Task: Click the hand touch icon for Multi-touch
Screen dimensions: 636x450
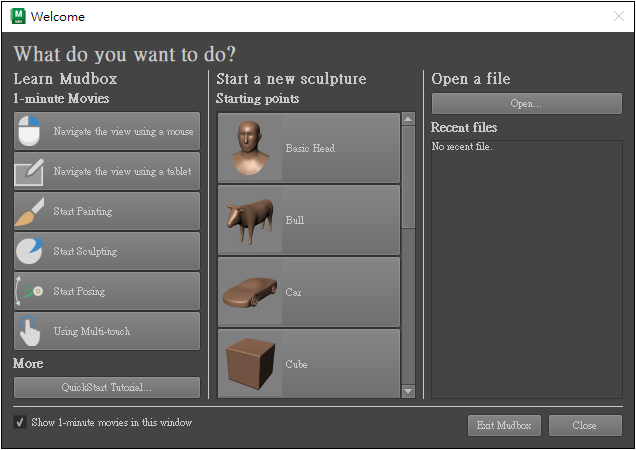Action: (x=29, y=331)
